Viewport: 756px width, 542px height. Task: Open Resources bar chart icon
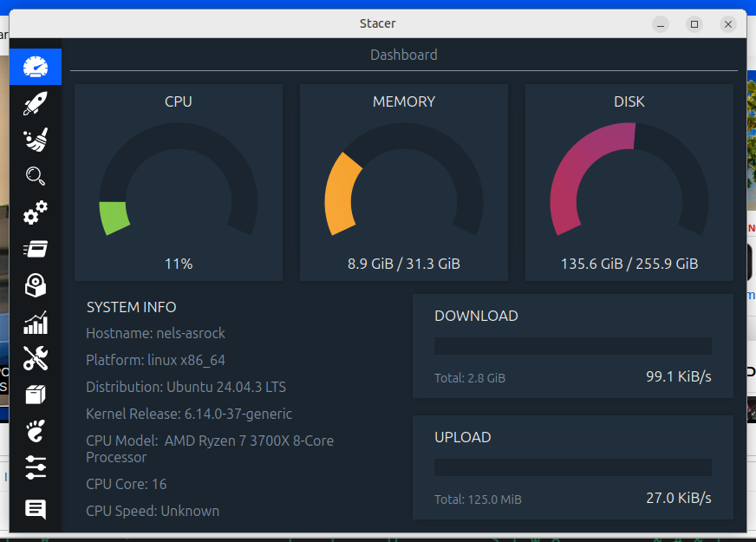pyautogui.click(x=36, y=323)
